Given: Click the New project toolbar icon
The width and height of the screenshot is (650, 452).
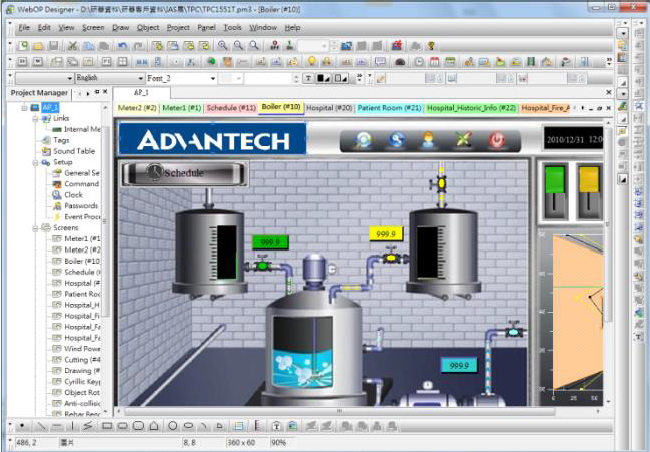Looking at the screenshot, I should [x=23, y=46].
